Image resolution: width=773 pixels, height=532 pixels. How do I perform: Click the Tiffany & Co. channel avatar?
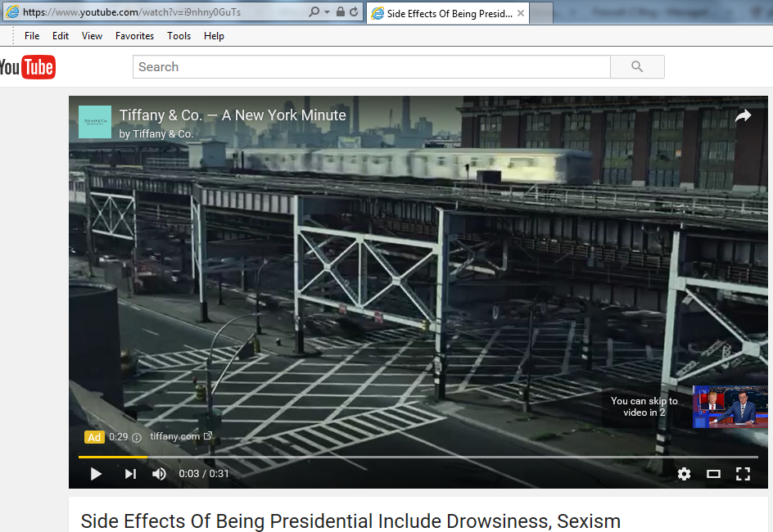(x=95, y=122)
